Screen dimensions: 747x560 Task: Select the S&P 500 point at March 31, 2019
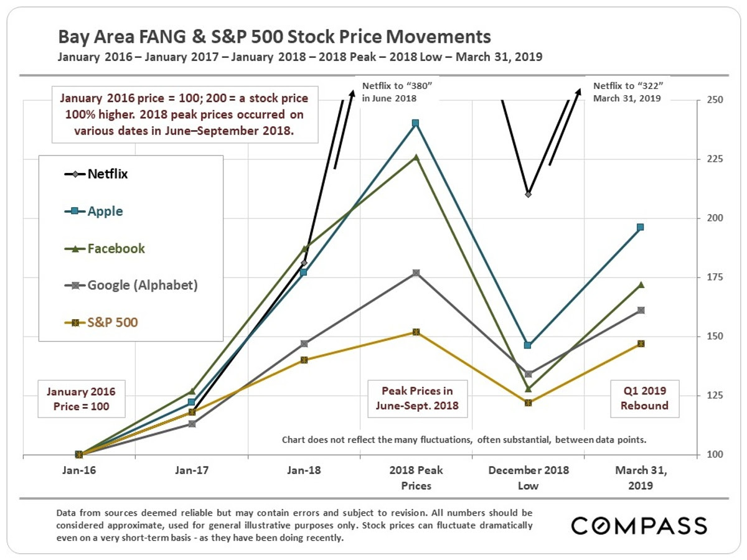pyautogui.click(x=641, y=343)
